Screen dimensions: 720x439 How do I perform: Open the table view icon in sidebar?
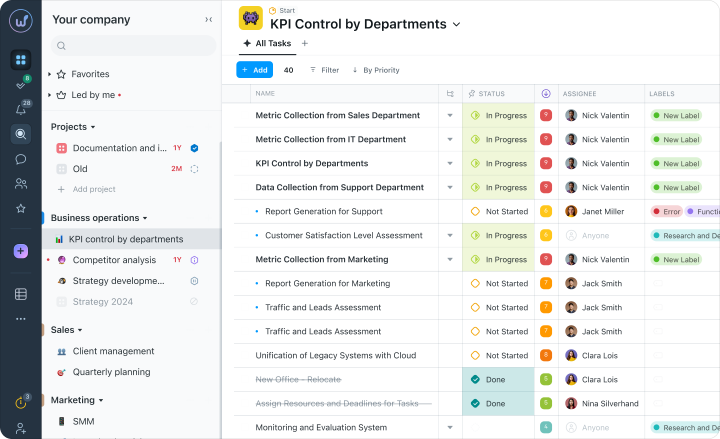click(21, 294)
